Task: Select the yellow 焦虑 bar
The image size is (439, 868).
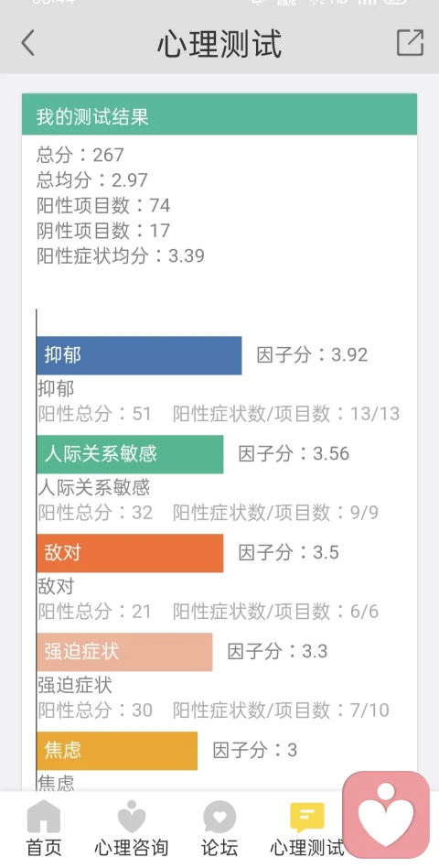Action: click(117, 751)
